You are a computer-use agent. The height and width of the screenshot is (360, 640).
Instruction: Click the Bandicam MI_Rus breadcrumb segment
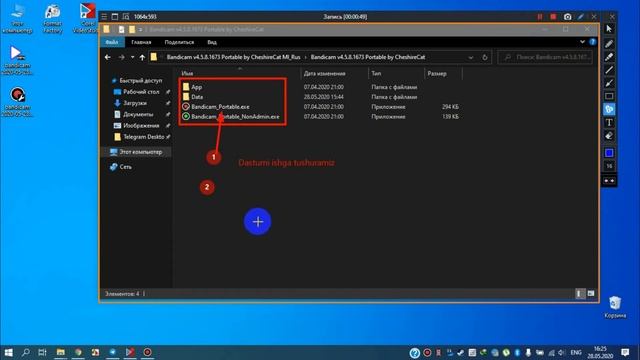coord(233,57)
